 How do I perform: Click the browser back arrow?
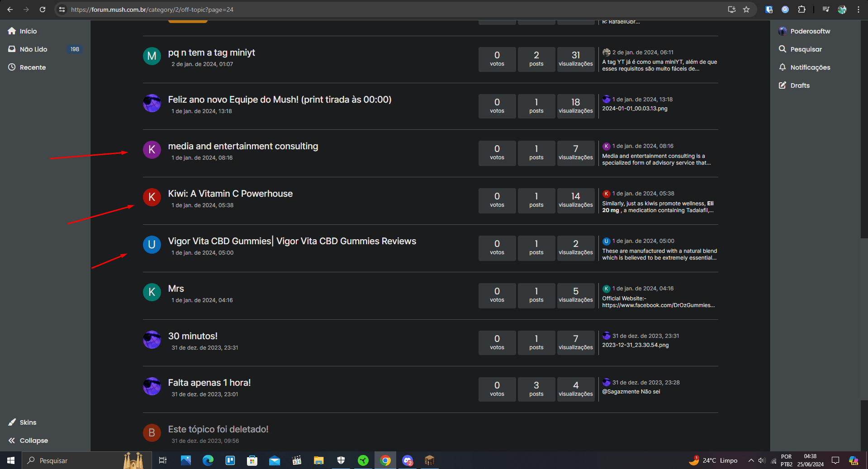pyautogui.click(x=10, y=9)
